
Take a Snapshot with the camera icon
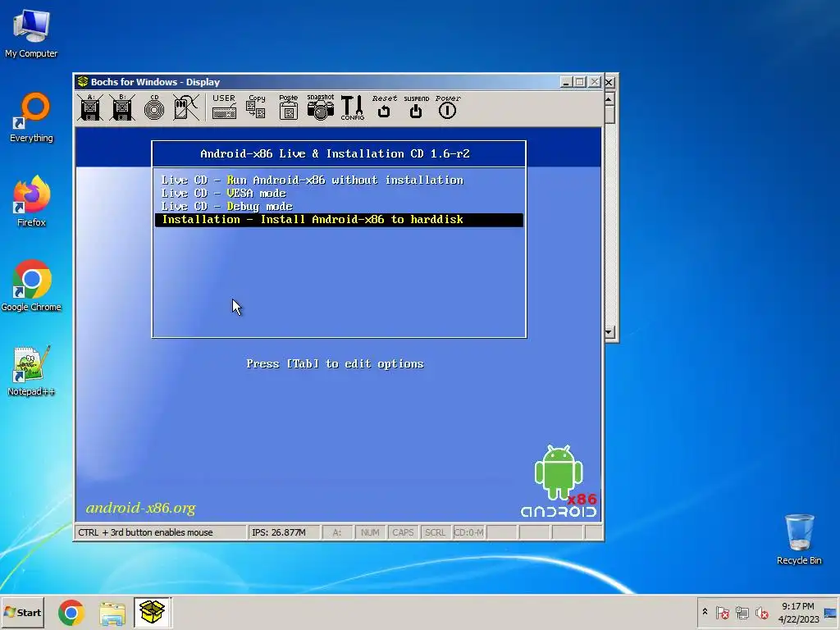click(321, 107)
